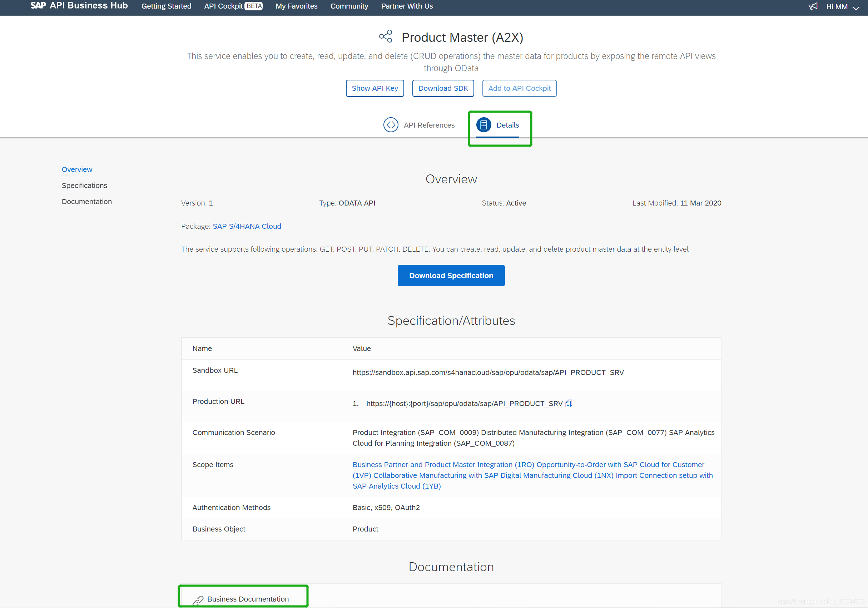Image resolution: width=868 pixels, height=608 pixels.
Task: Open API Cockpit BETA in navigation
Action: [x=233, y=6]
